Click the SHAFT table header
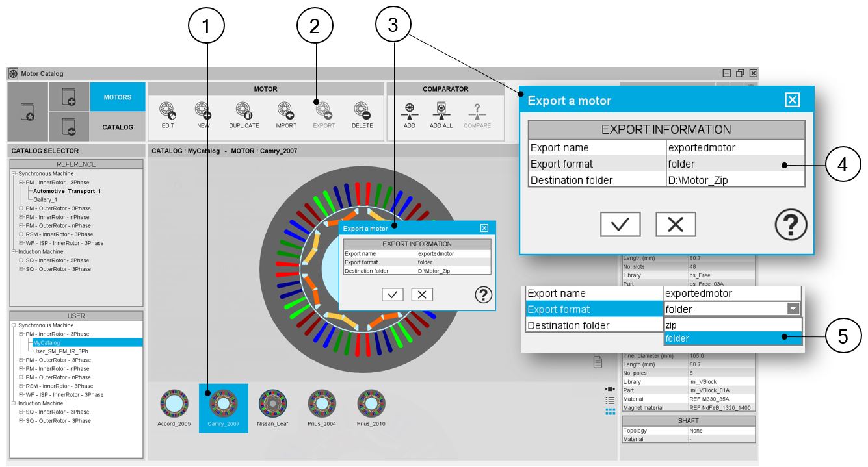 pyautogui.click(x=689, y=421)
